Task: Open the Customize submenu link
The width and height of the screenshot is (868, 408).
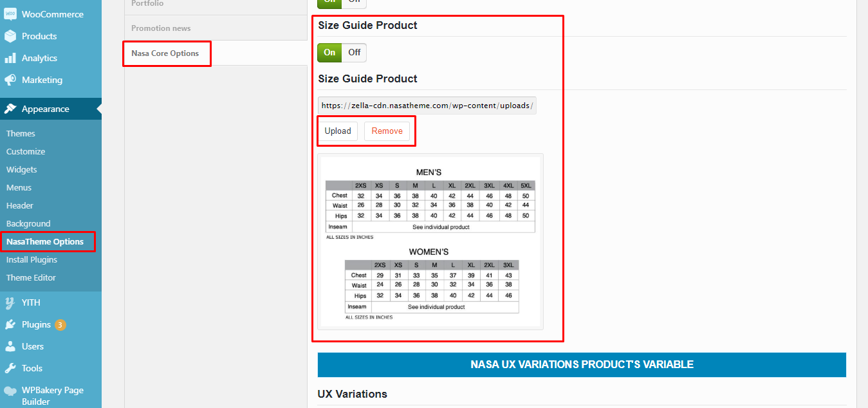Action: (x=26, y=152)
